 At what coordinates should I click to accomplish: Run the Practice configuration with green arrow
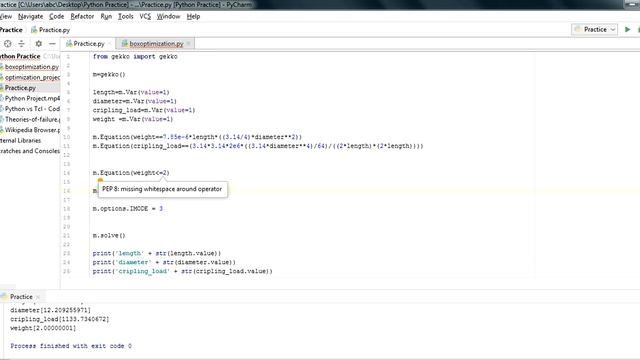point(627,29)
